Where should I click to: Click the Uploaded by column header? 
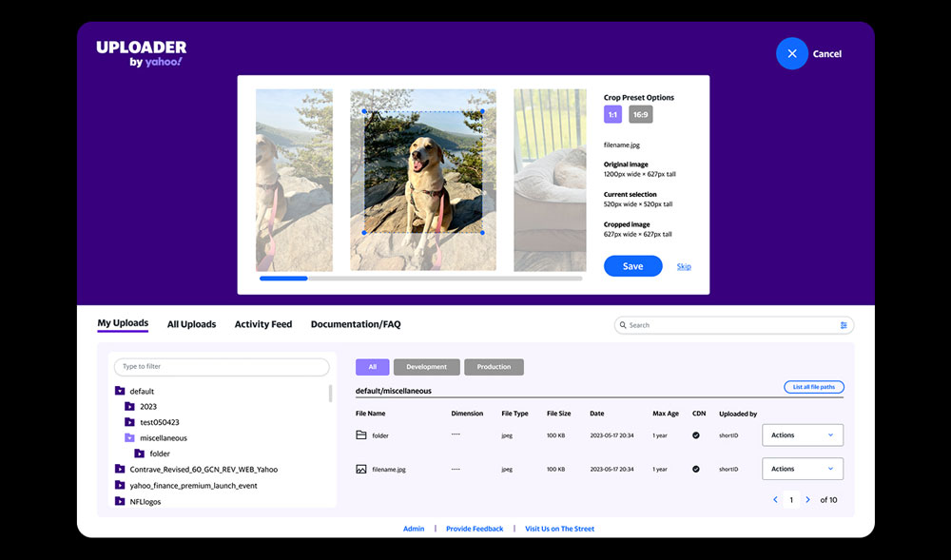pyautogui.click(x=738, y=414)
